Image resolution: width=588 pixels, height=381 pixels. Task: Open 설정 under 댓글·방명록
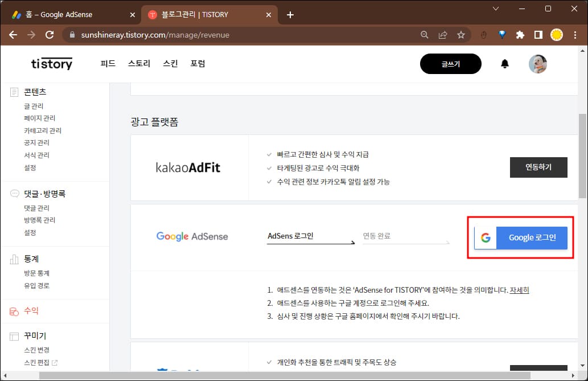pos(30,233)
